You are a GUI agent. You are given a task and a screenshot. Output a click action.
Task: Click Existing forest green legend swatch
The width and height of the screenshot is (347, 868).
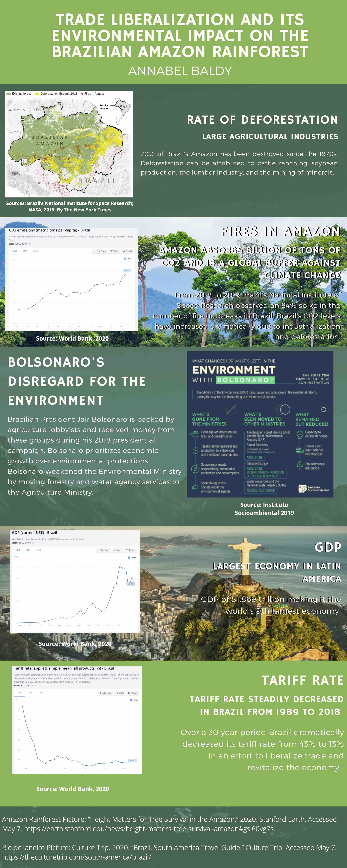click(x=9, y=94)
